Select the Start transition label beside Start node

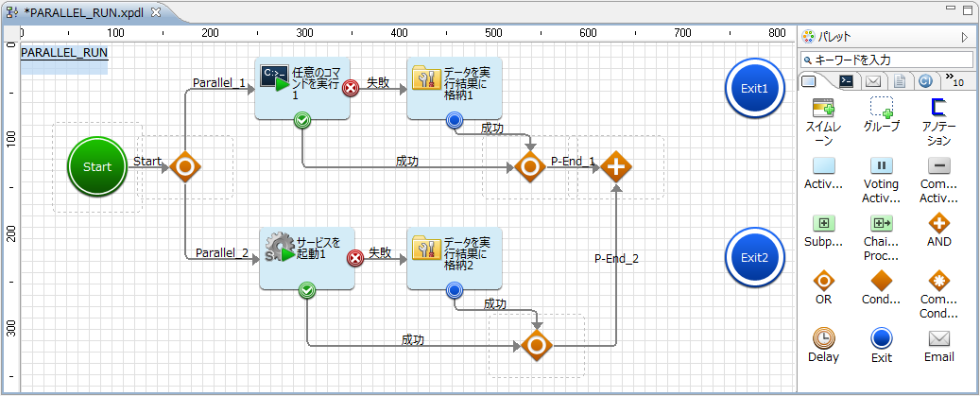(147, 162)
